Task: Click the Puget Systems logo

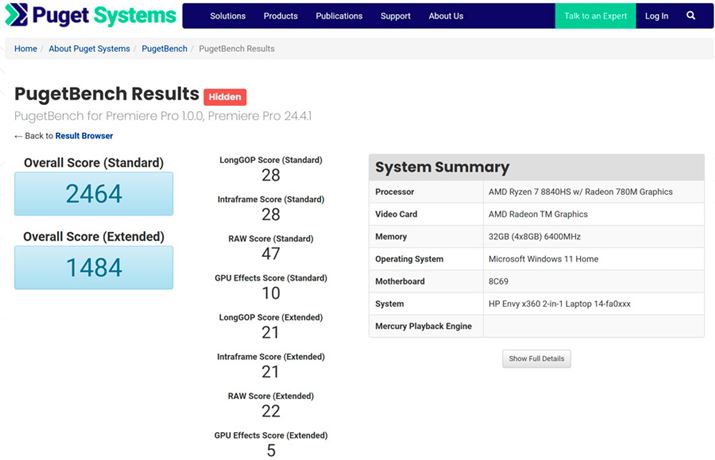Action: tap(90, 16)
